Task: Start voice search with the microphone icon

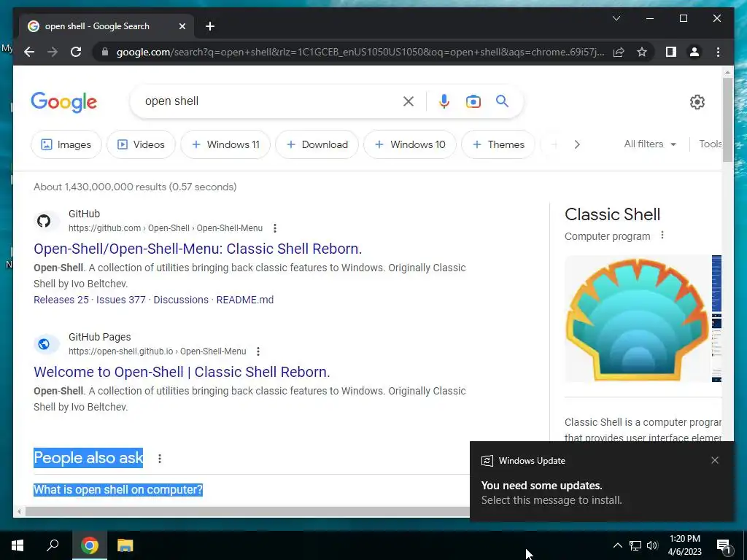Action: [444, 101]
